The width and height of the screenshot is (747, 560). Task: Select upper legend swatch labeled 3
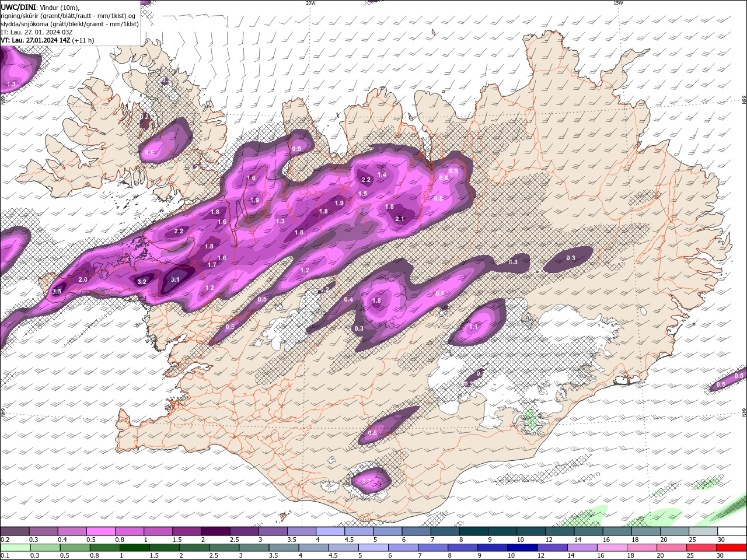pos(273,531)
